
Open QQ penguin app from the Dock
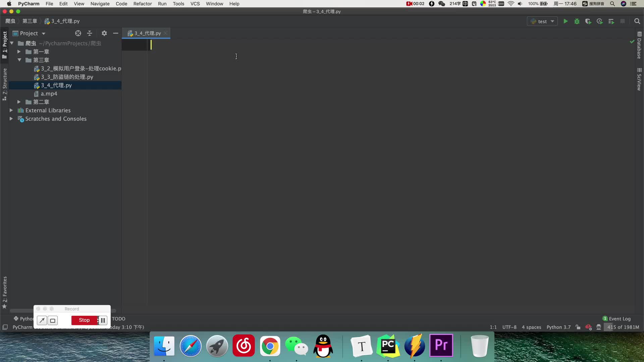click(323, 346)
